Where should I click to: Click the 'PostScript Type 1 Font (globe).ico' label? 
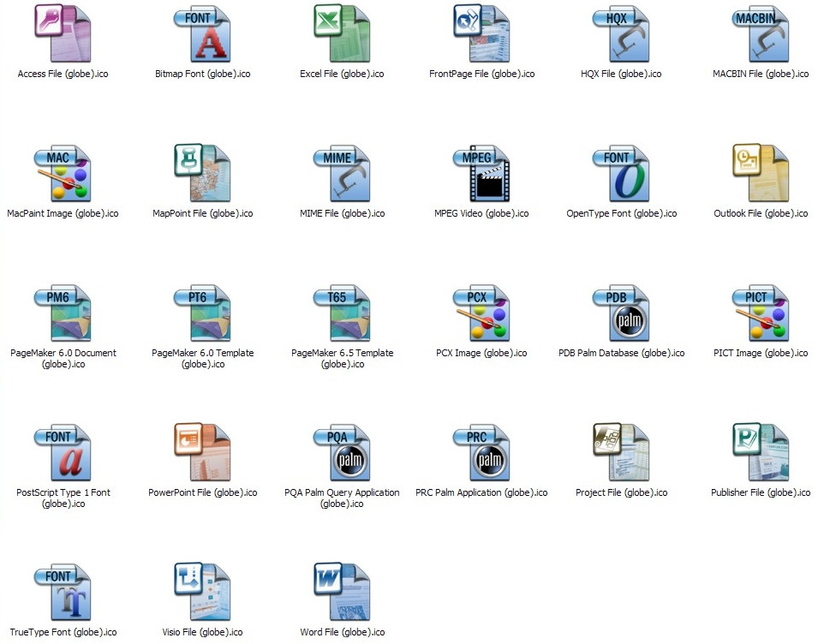tap(63, 498)
